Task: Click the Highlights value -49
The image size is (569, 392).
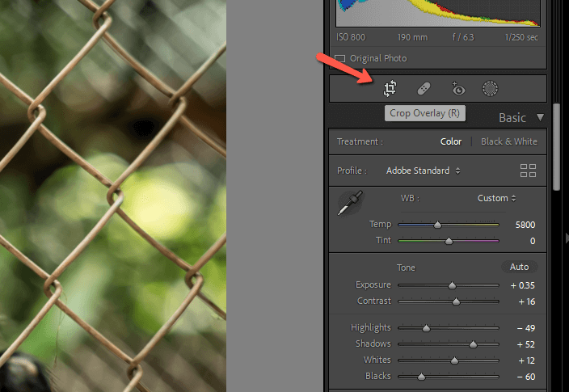Action: (526, 328)
